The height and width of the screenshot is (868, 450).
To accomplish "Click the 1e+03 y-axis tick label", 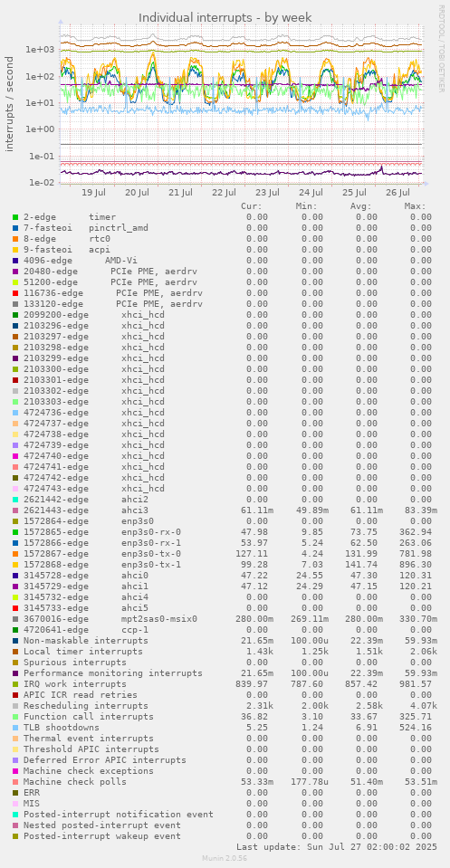I will tap(39, 49).
